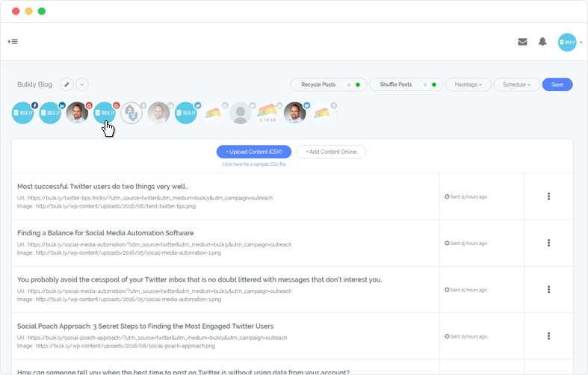Click image line under cesspool inbox post

click(119, 300)
